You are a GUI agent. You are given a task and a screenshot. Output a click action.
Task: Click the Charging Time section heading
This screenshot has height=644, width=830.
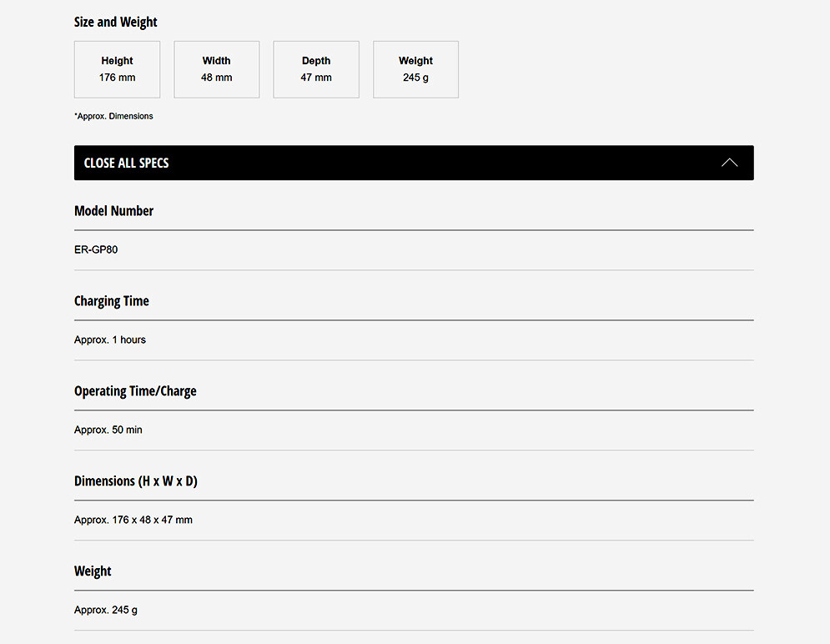tap(112, 301)
